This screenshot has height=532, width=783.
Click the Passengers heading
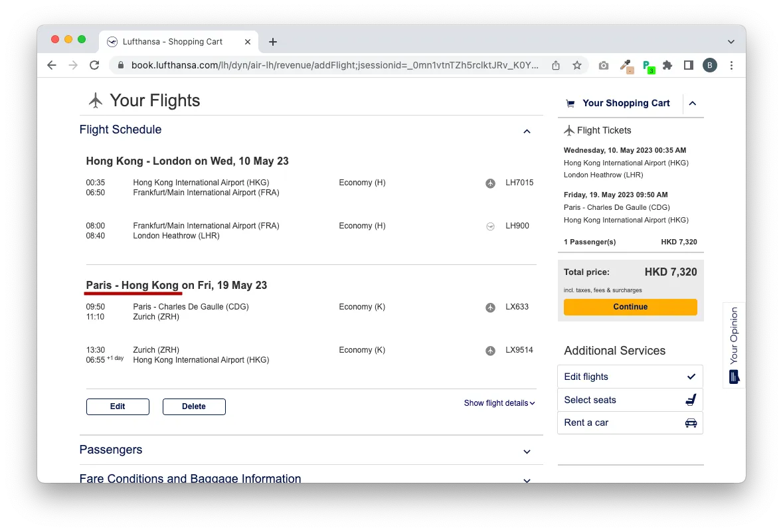coord(111,450)
